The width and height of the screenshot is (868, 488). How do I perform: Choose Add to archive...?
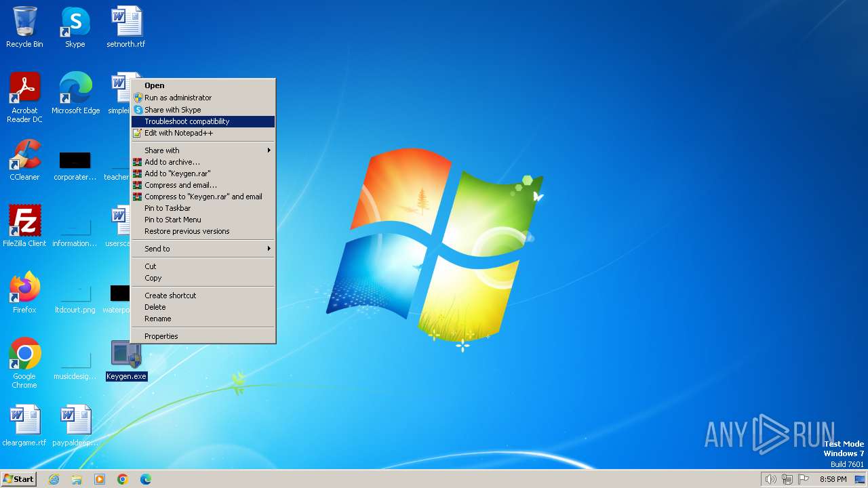coord(203,162)
